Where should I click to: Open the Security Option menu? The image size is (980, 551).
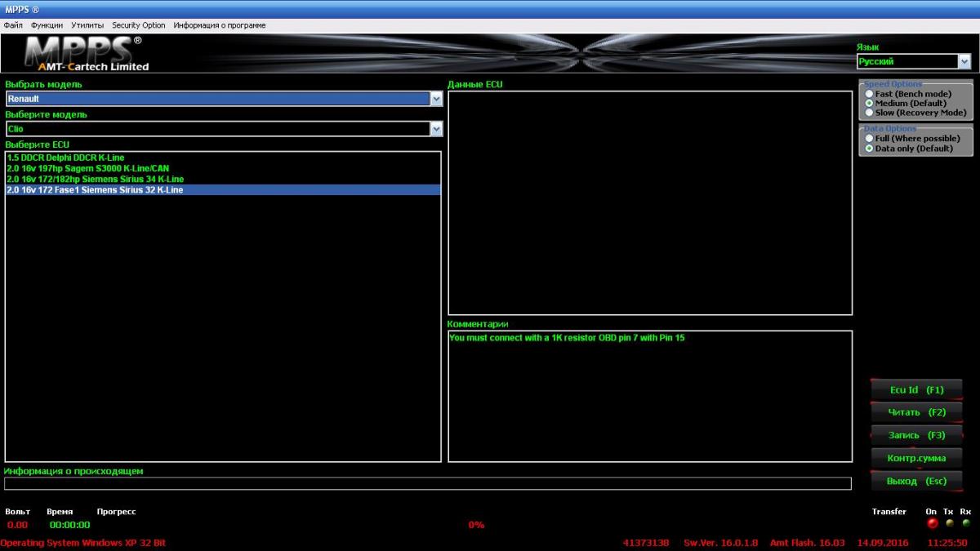coord(139,25)
